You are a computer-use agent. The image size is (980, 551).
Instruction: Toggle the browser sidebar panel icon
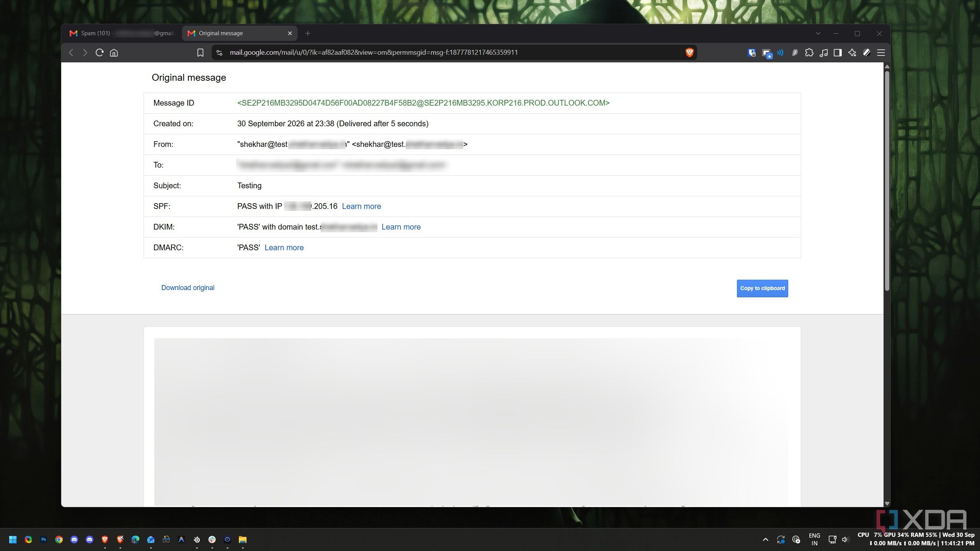click(x=838, y=53)
